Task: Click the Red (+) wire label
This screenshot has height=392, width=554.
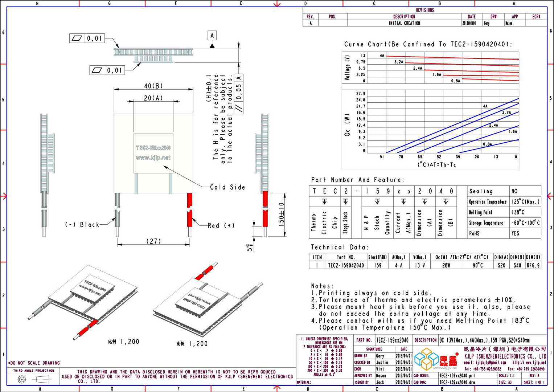Action: coord(221,225)
